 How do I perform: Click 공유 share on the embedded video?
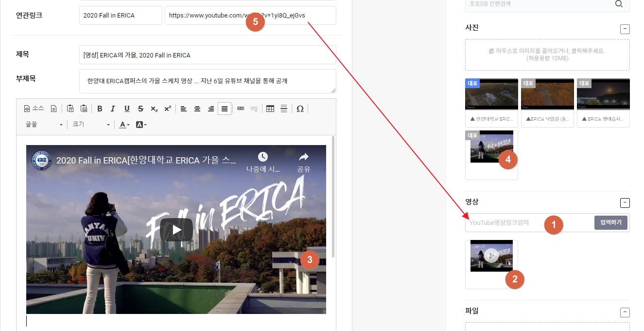click(304, 162)
